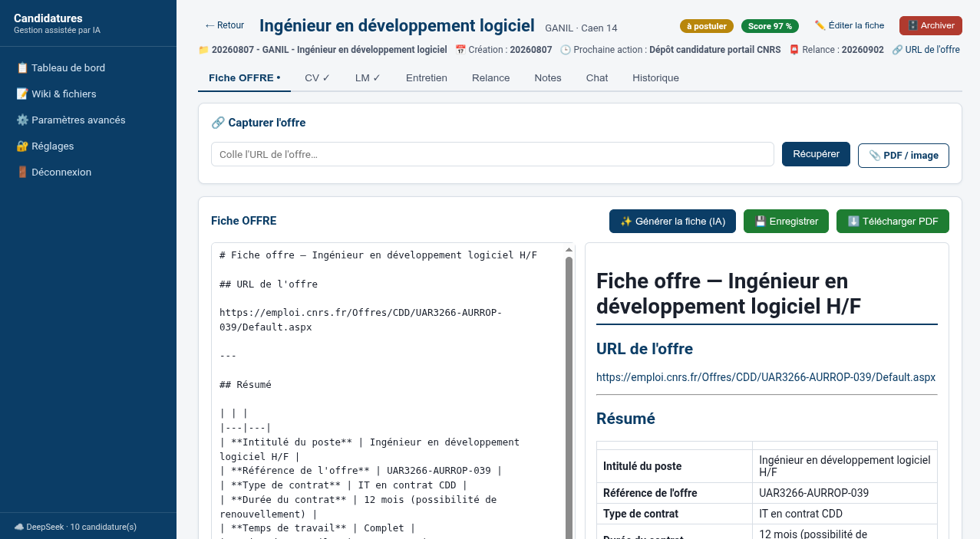980x539 pixels.
Task: Click the 'UAR3266-AURROP-039' preview table cell
Action: pyautogui.click(x=844, y=493)
